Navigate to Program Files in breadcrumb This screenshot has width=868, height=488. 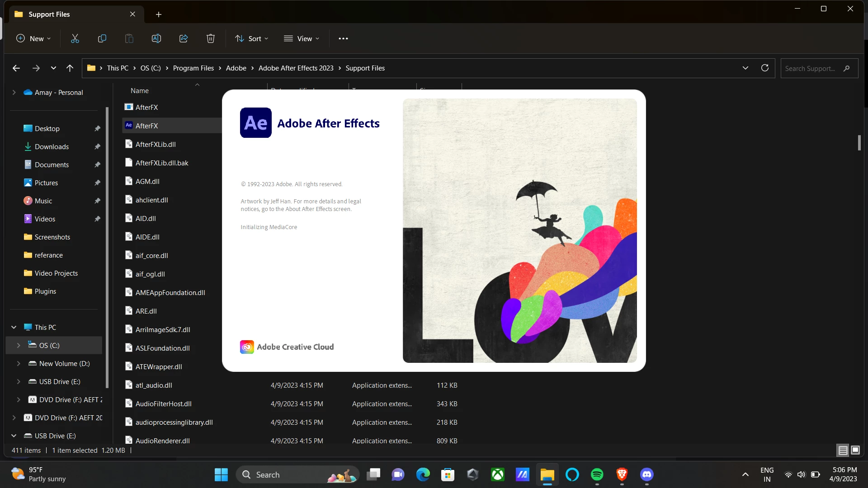tap(193, 68)
